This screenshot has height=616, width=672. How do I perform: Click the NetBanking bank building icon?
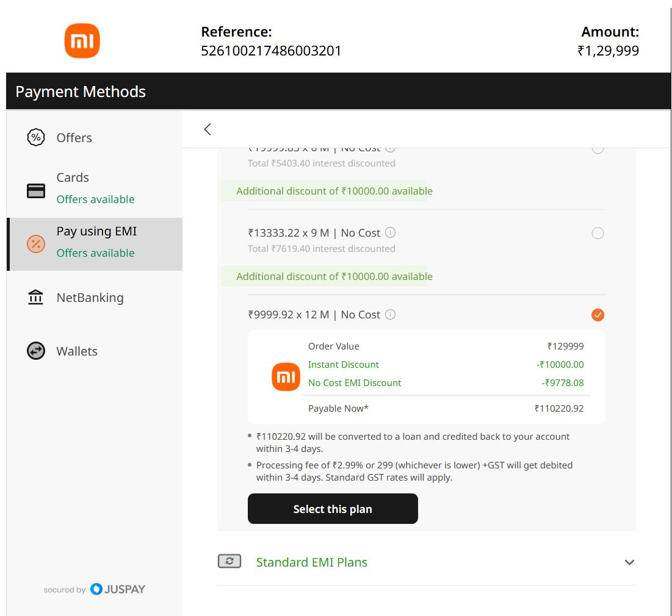pyautogui.click(x=35, y=297)
